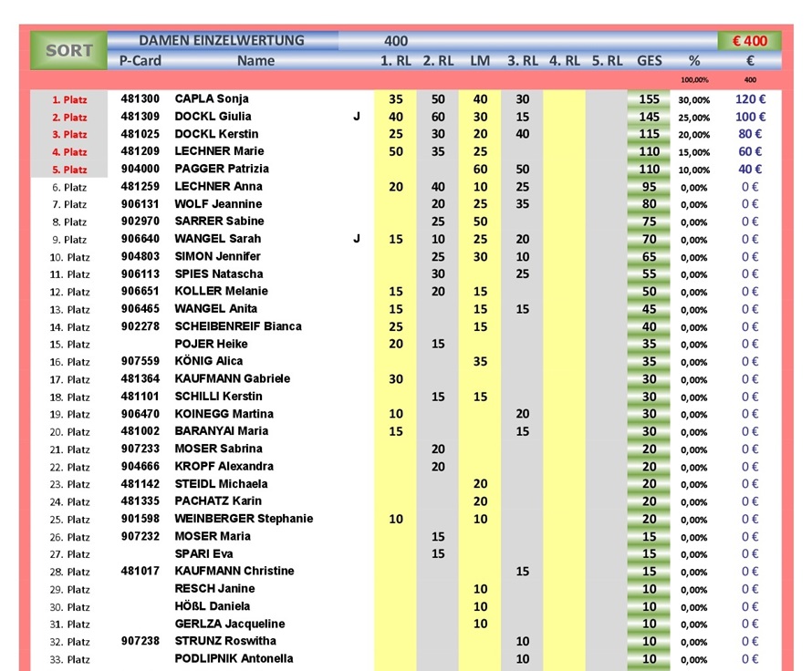812x671 pixels.
Task: Click P-Card number 481300
Action: click(x=141, y=98)
